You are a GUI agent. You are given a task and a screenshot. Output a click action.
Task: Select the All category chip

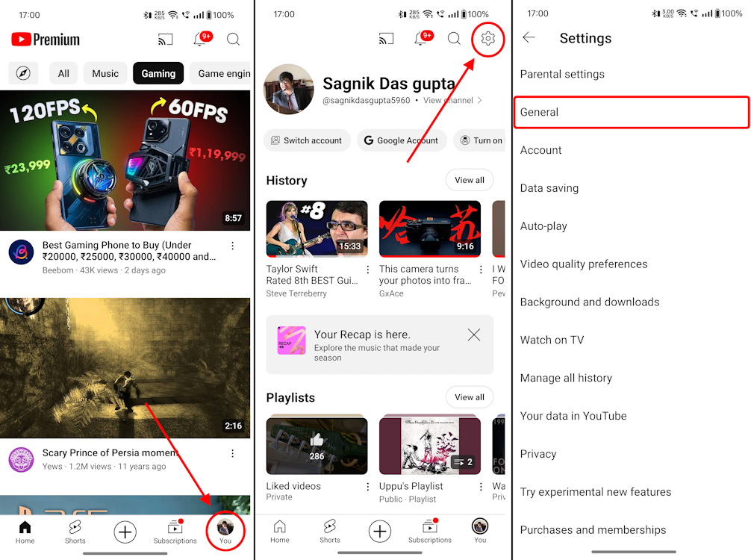coord(63,73)
